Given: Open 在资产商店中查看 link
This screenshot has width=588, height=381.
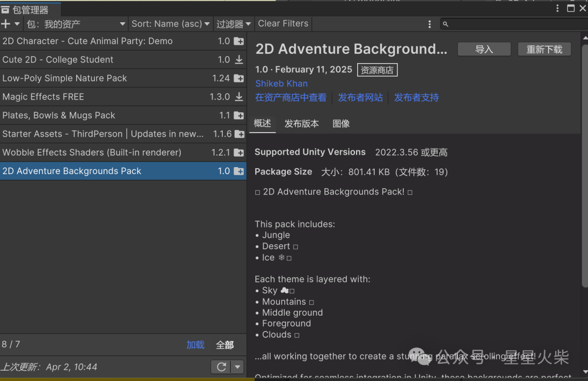Looking at the screenshot, I should pos(291,97).
